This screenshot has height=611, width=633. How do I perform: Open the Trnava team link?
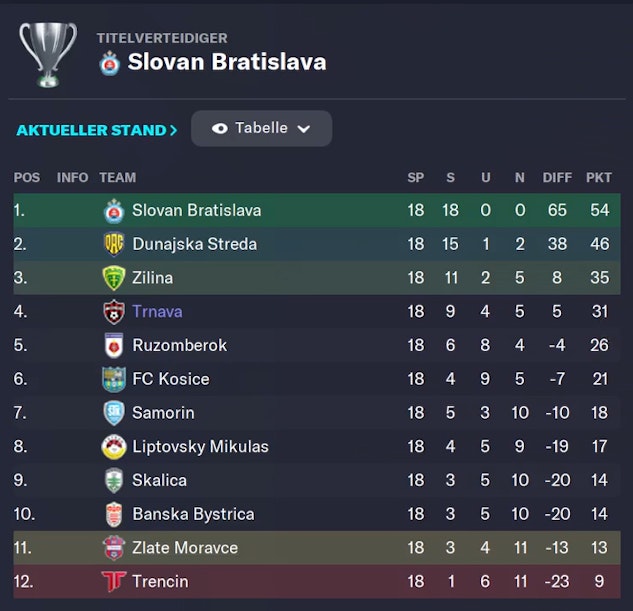tap(157, 312)
